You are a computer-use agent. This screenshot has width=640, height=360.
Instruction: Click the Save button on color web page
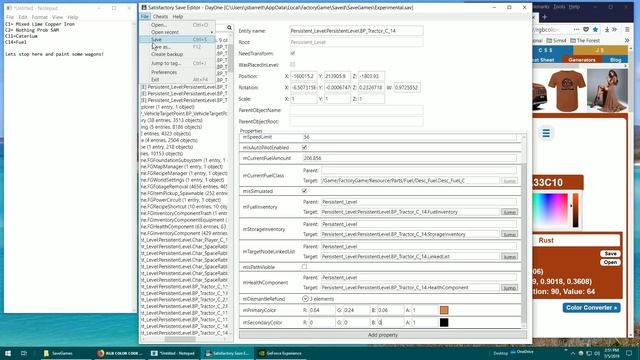pyautogui.click(x=610, y=253)
